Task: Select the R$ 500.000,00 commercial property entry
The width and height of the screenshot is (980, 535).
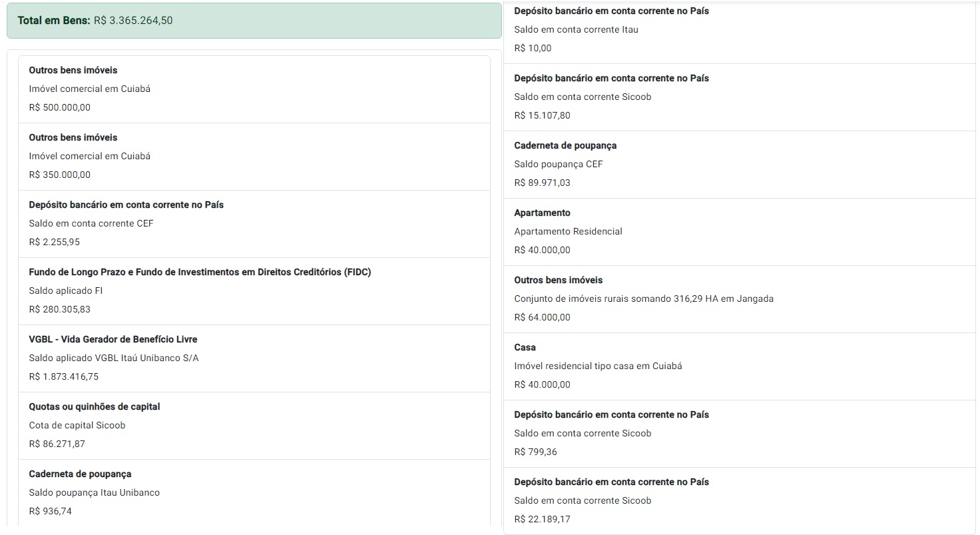Action: click(254, 89)
